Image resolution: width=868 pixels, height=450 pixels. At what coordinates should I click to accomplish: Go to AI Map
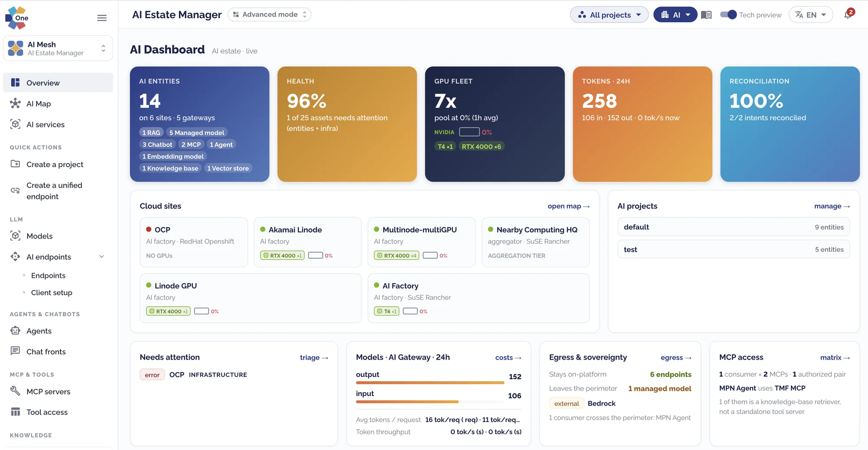coord(58,103)
